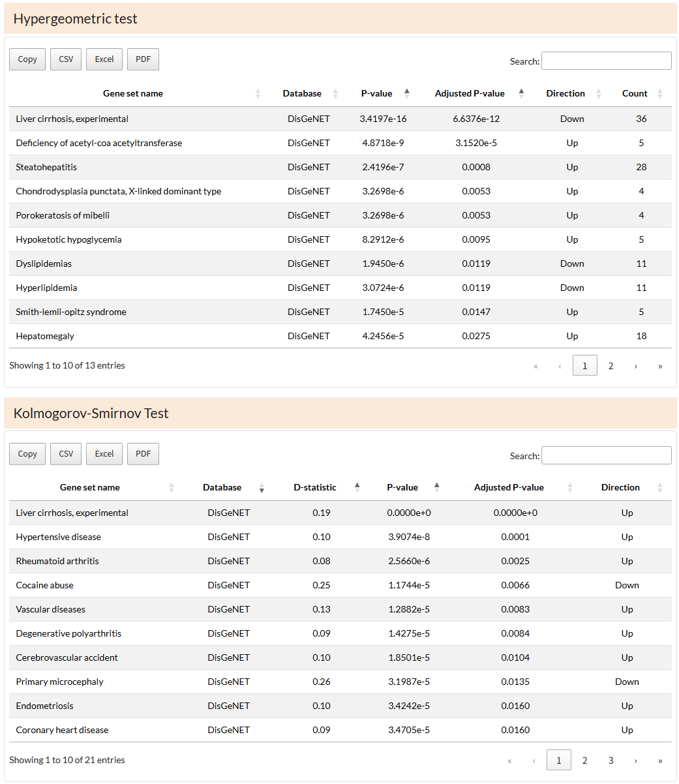This screenshot has width=679, height=784.
Task: Jump to first page of Kolmogorov-Smirnov results
Action: tap(509, 761)
